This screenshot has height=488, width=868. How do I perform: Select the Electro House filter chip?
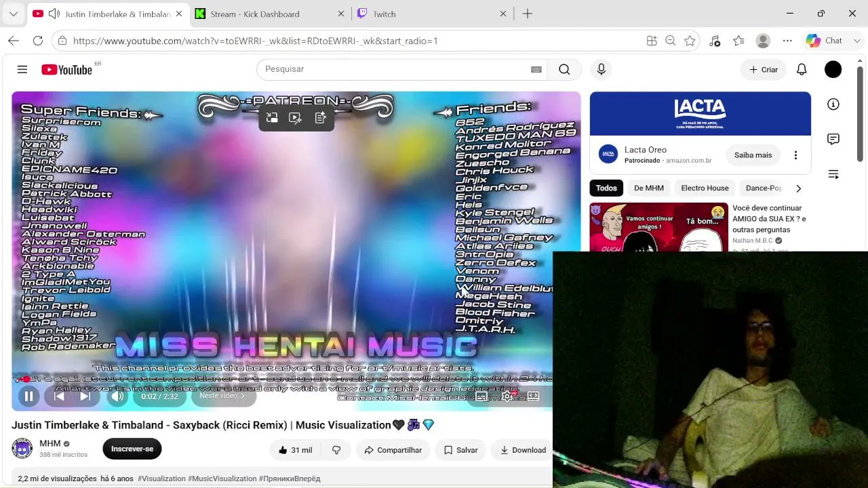pos(705,188)
